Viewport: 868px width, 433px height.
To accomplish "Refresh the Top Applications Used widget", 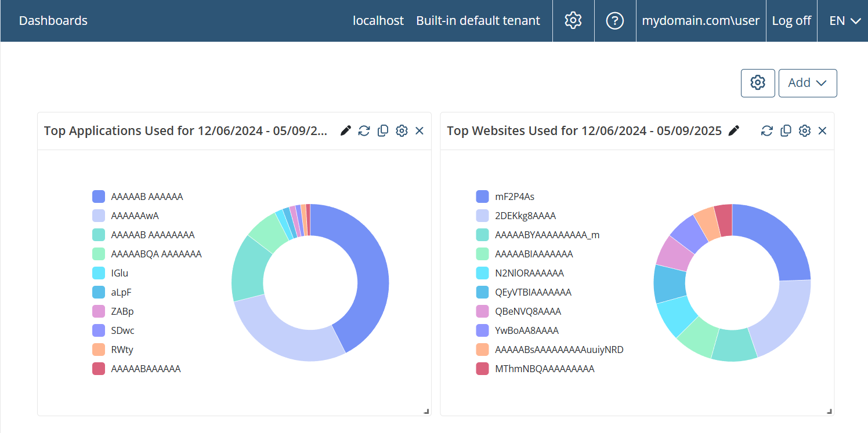I will coord(364,131).
